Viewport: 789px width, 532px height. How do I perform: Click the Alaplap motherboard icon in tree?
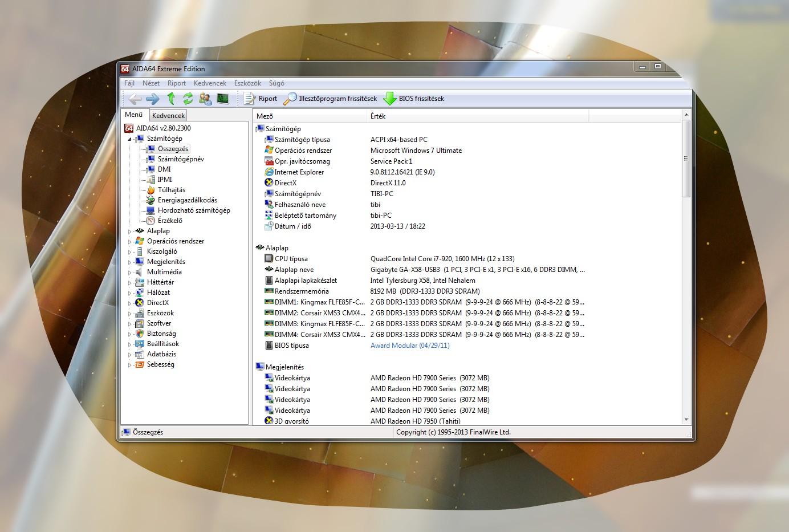point(140,231)
